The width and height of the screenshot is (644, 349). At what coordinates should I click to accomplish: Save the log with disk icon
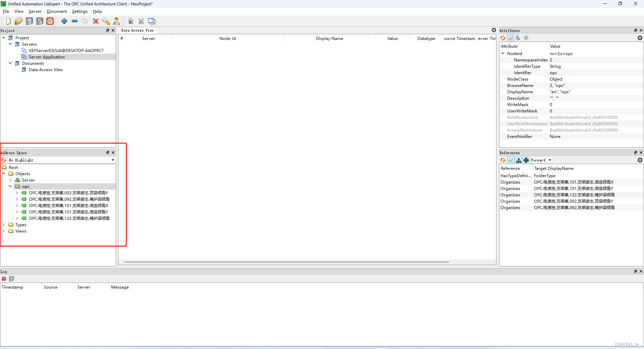click(x=11, y=279)
